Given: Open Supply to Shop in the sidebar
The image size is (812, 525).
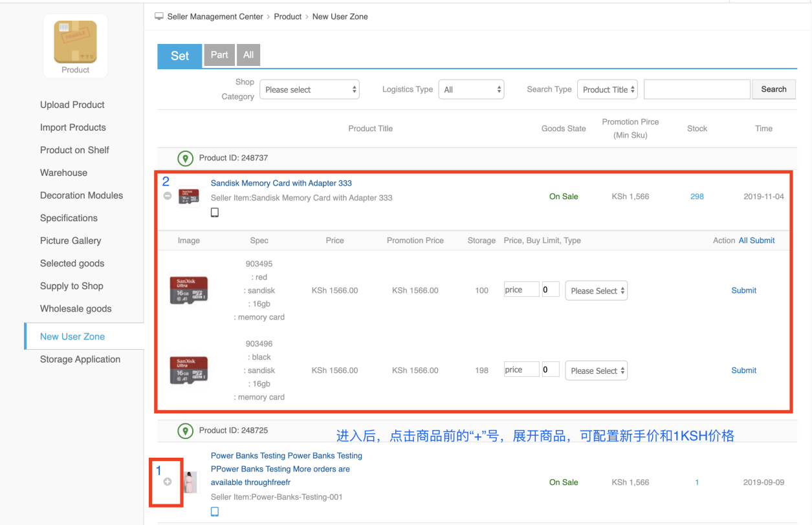Looking at the screenshot, I should 72,286.
